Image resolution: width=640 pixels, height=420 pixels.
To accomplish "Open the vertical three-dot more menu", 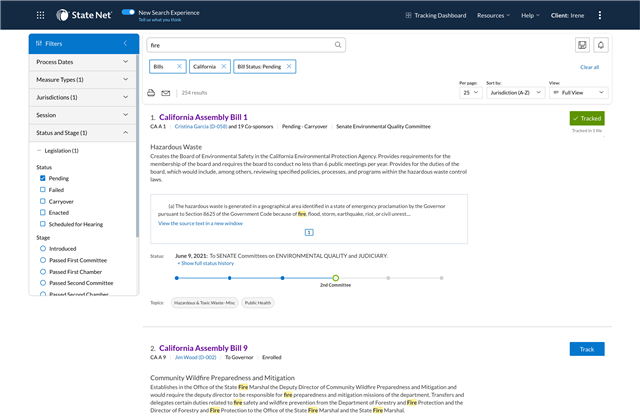I will tap(600, 16).
